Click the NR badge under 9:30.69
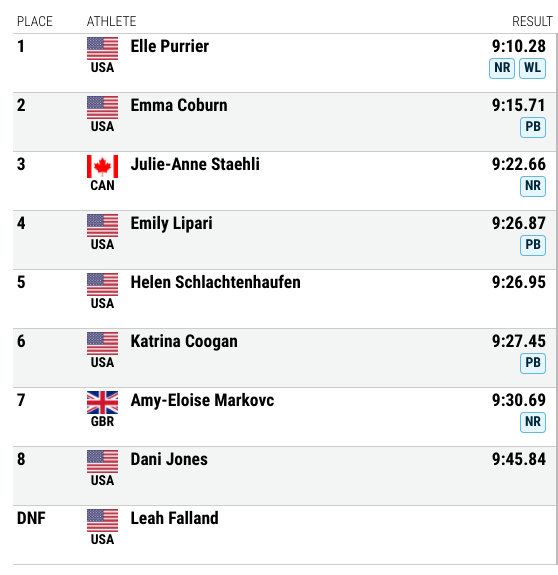The image size is (558, 575). coord(533,422)
